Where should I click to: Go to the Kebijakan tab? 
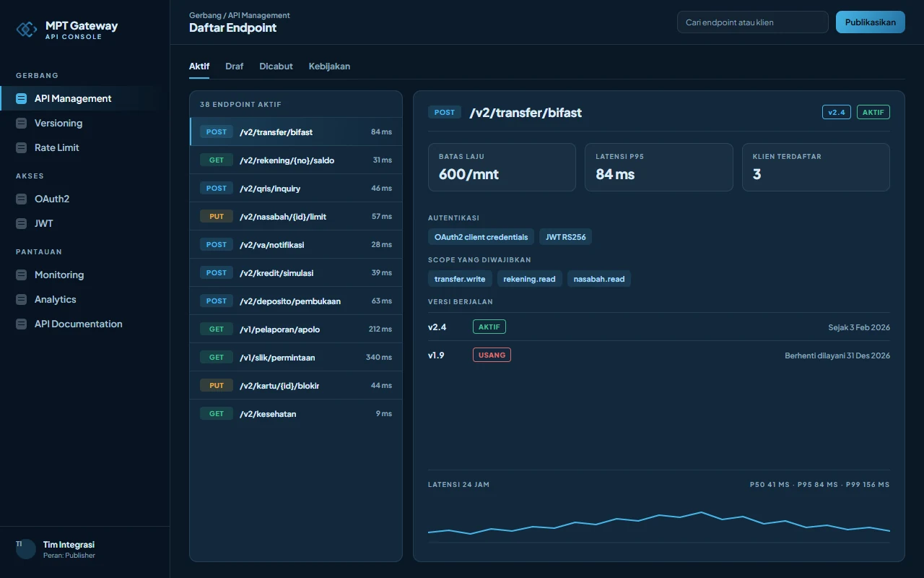click(x=329, y=66)
